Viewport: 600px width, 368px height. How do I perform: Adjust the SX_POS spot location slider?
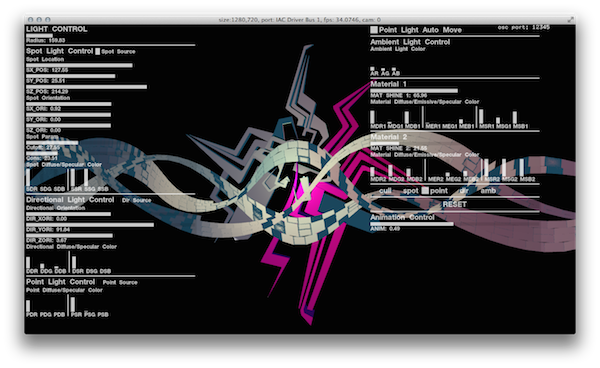(x=79, y=65)
